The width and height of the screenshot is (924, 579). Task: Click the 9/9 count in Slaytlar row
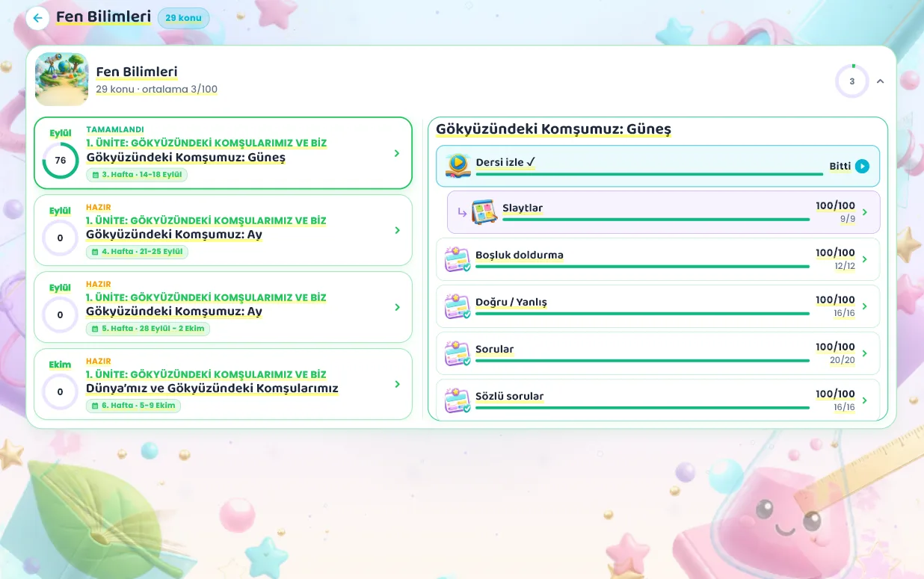848,219
